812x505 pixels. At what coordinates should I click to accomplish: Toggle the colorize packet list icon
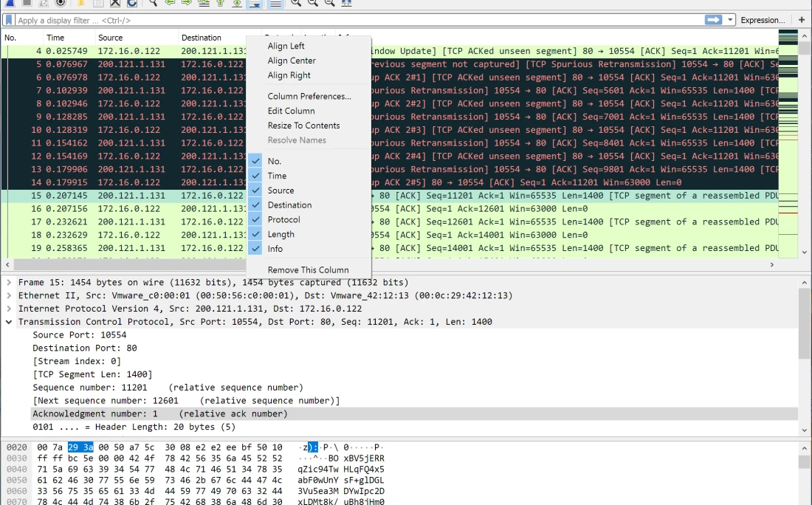(x=275, y=3)
